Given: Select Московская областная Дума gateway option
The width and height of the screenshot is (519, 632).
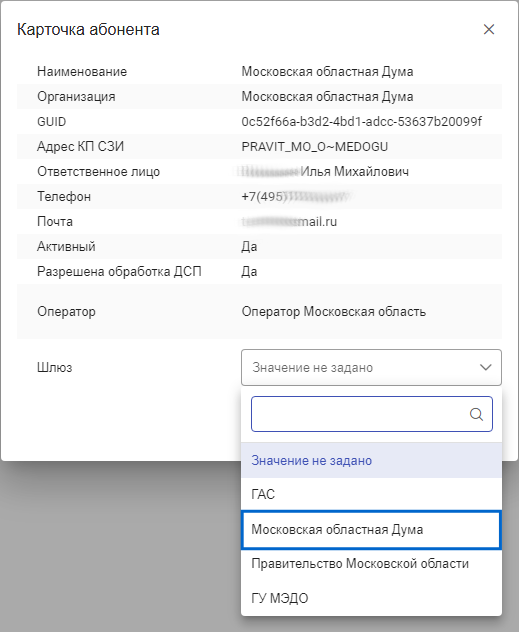Looking at the screenshot, I should coord(371,530).
